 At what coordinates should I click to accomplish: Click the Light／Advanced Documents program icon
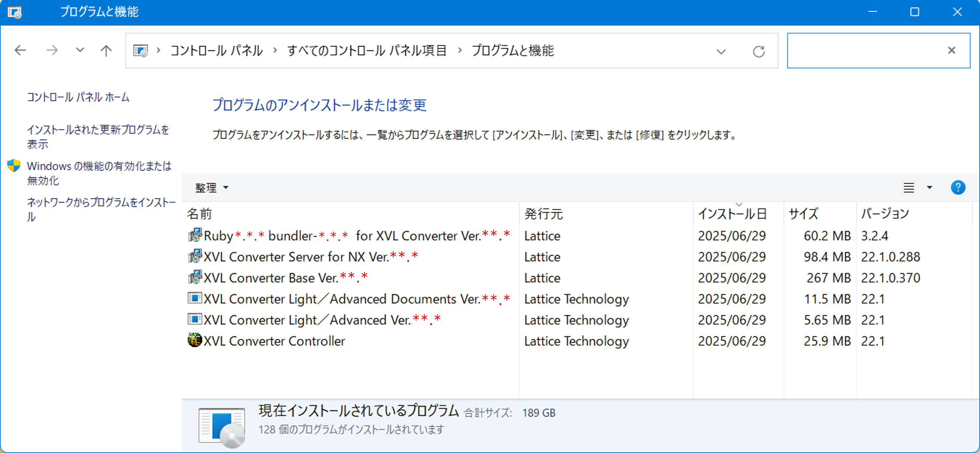[x=195, y=298]
